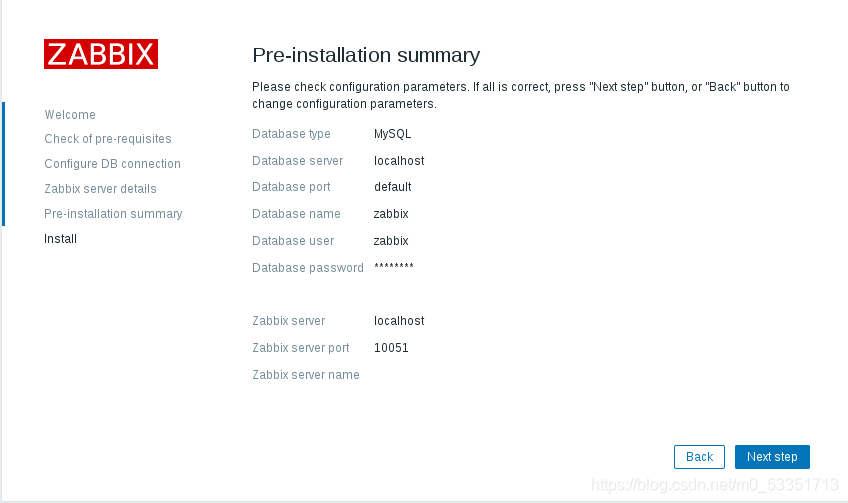Click the masked database password value
848x503 pixels.
394,266
